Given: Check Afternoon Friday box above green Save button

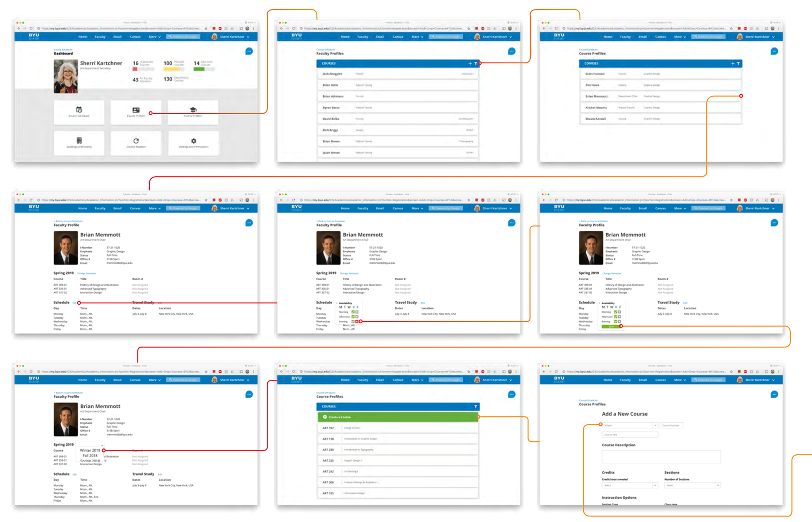Looking at the screenshot, I should click(x=620, y=317).
